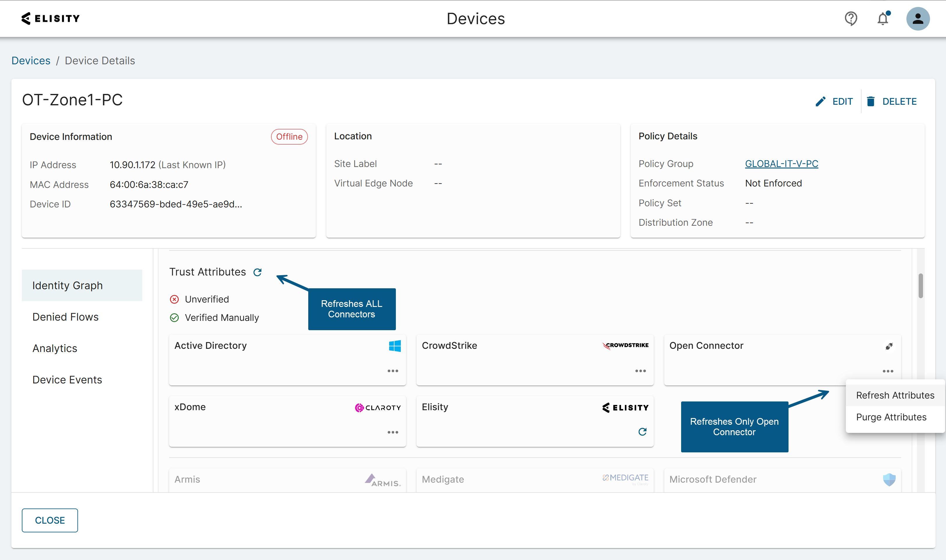Click the CrowdStrike card title

click(449, 346)
